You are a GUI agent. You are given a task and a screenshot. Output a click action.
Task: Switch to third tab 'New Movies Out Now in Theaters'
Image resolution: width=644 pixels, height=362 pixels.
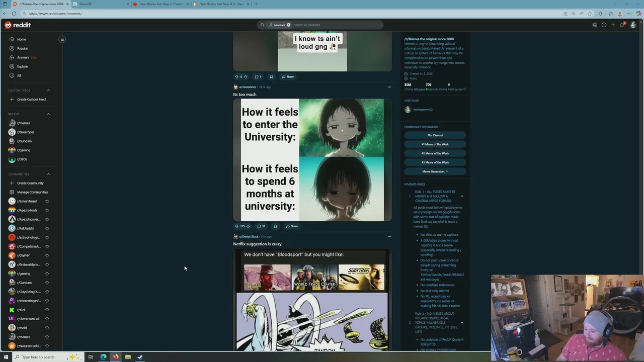160,4
